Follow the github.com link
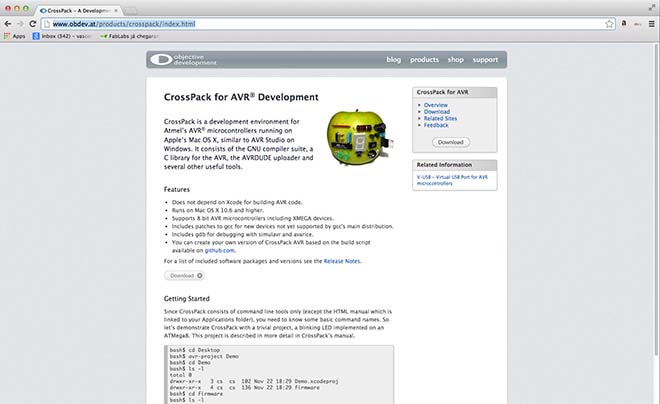The height and width of the screenshot is (404, 660). [x=220, y=250]
